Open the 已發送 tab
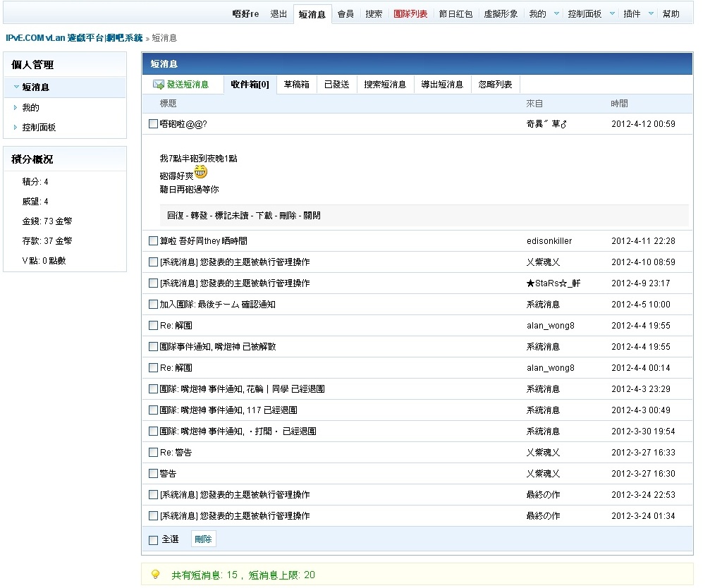This screenshot has width=710, height=588. [336, 85]
